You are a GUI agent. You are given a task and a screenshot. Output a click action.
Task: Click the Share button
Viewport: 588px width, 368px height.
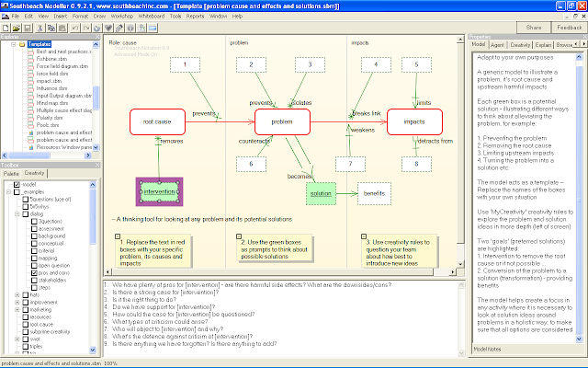point(534,28)
